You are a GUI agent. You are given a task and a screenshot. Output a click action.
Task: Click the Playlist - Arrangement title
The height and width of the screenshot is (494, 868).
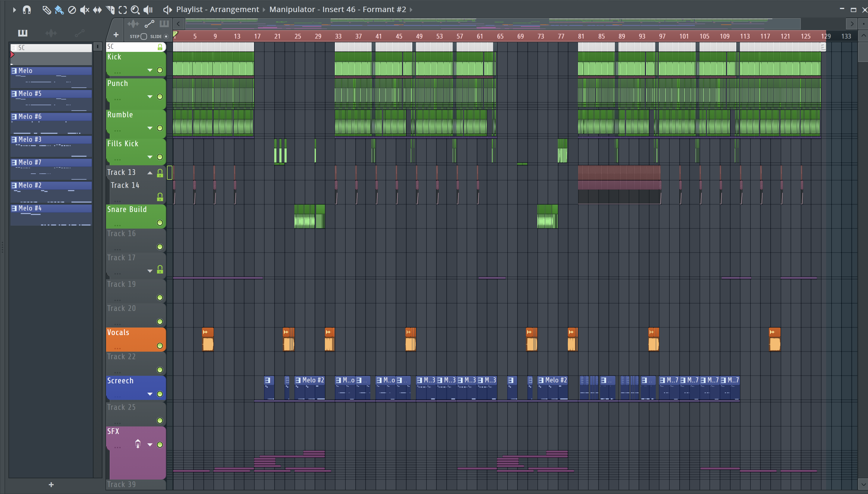pyautogui.click(x=217, y=10)
